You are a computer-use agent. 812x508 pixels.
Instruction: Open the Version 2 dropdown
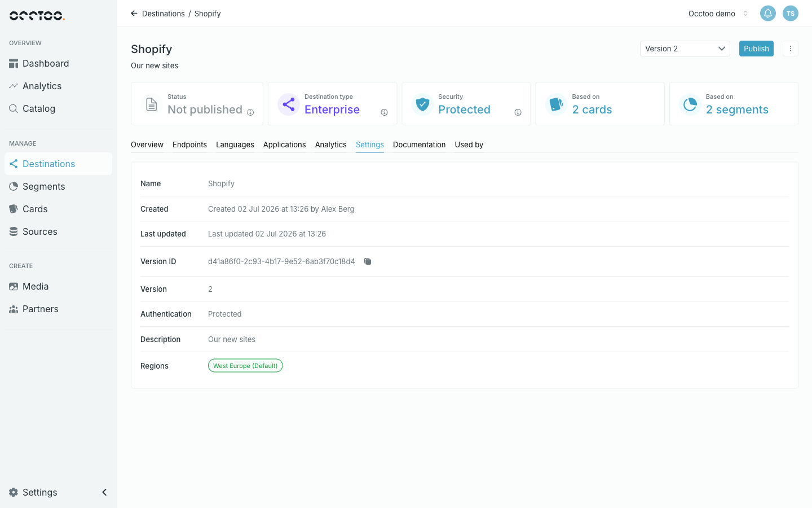pos(685,49)
